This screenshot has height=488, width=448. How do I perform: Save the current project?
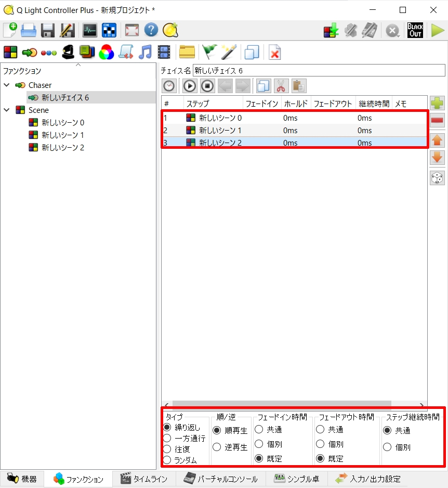(48, 31)
